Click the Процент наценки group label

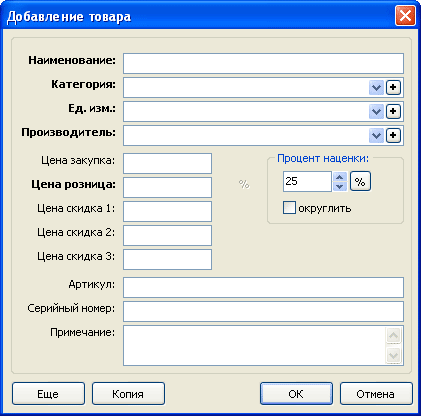[x=323, y=158]
